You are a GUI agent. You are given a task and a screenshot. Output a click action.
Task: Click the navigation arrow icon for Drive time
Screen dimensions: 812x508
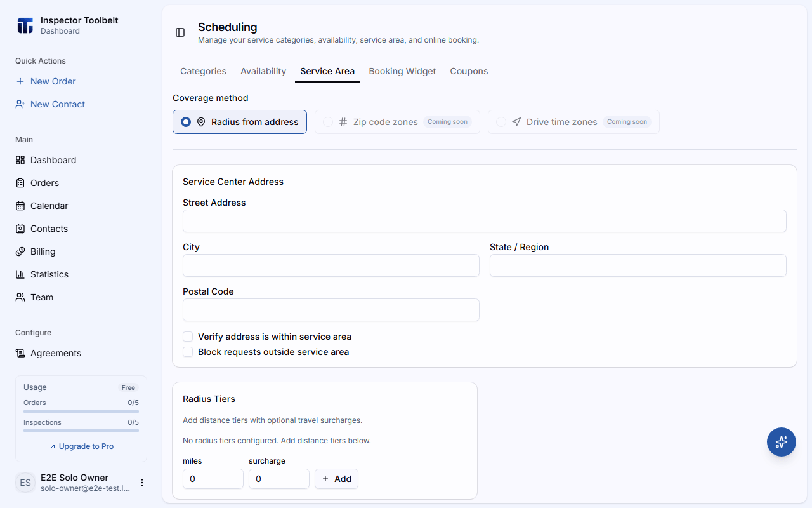516,122
